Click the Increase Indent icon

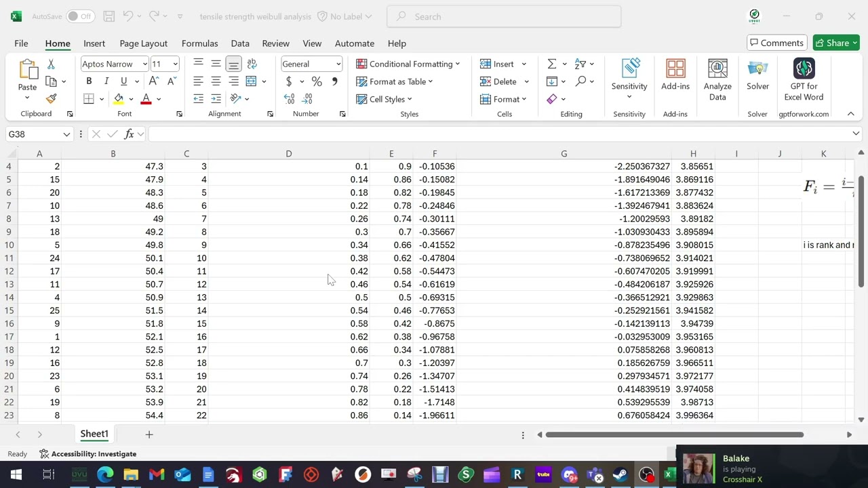(x=216, y=99)
